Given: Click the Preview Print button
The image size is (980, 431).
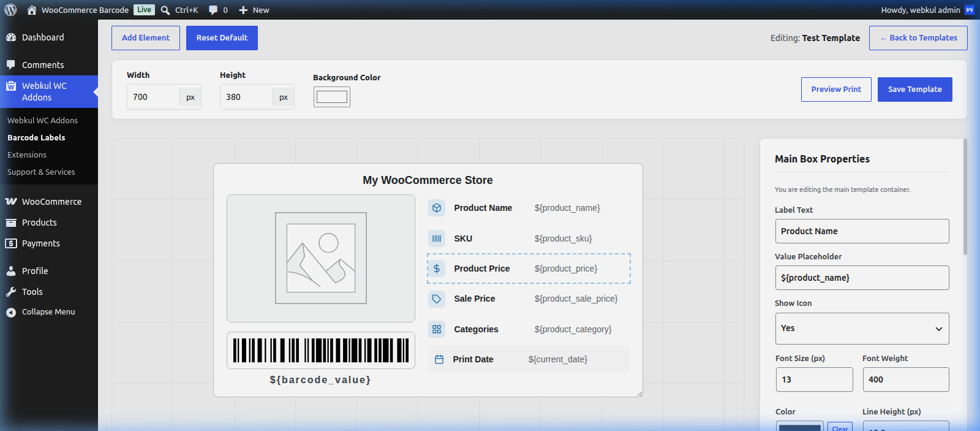Looking at the screenshot, I should click(x=836, y=90).
